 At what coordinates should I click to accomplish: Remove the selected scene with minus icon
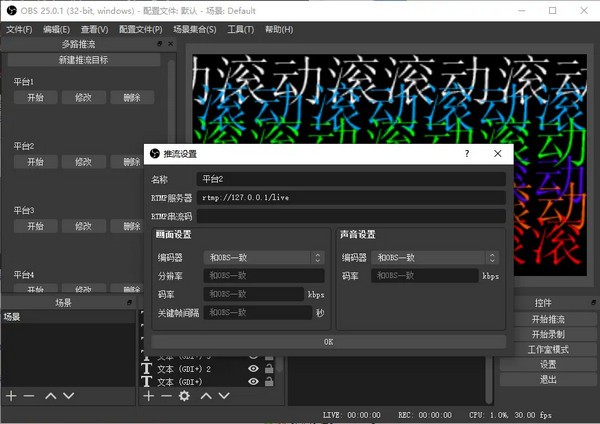coord(28,396)
